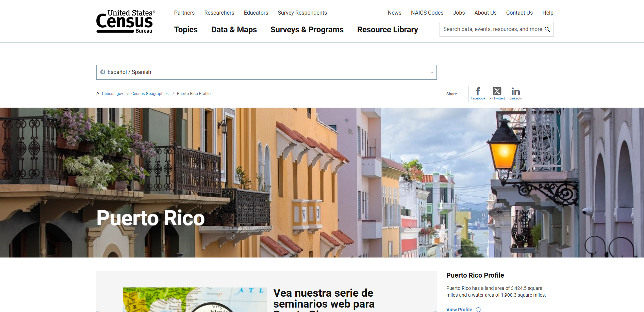644x312 pixels.
Task: Click the View Profile arrow icon
Action: tap(479, 309)
